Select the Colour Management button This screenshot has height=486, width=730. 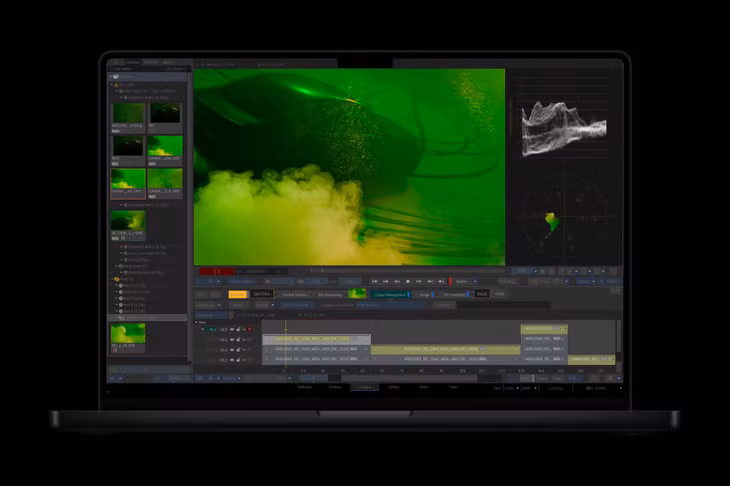(390, 294)
